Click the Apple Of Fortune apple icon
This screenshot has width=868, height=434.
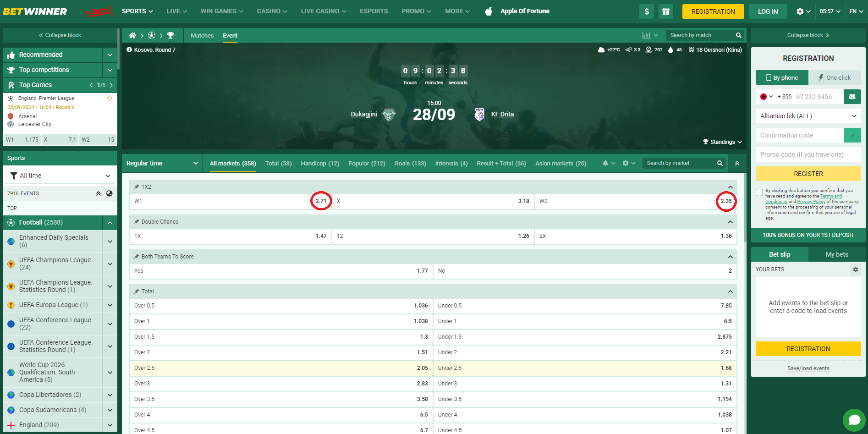coord(489,11)
